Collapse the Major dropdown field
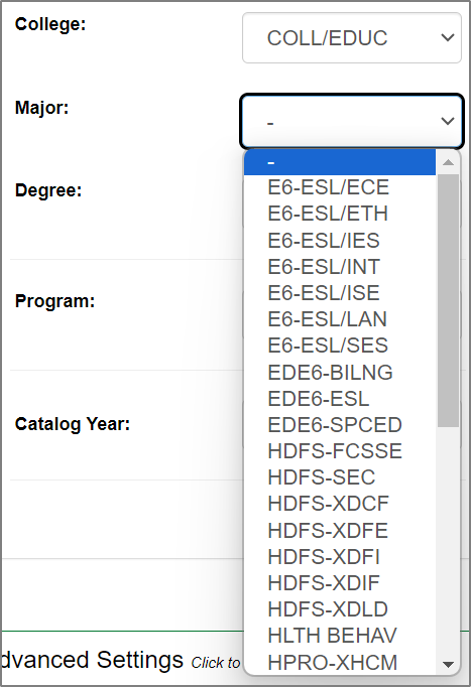472x688 pixels. tap(352, 121)
